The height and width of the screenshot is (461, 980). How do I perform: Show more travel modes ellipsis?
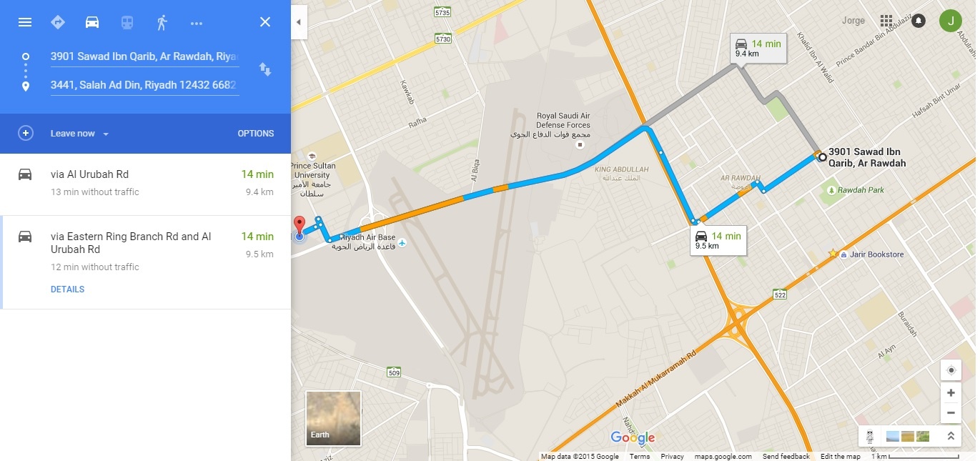(197, 23)
